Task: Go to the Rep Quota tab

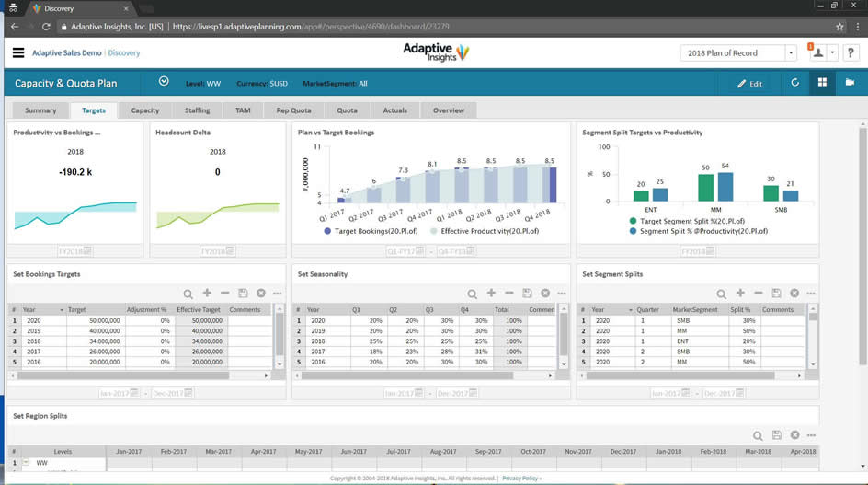Action: 293,110
